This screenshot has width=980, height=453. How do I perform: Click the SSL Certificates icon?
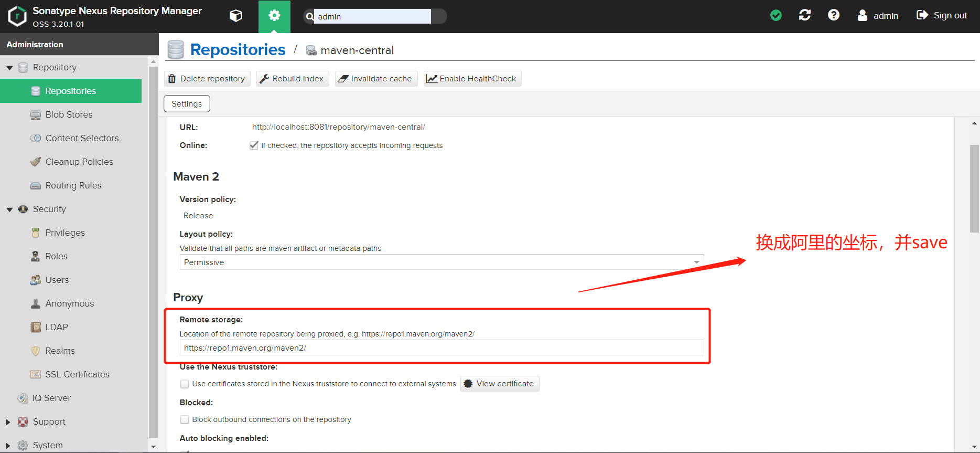click(x=36, y=374)
